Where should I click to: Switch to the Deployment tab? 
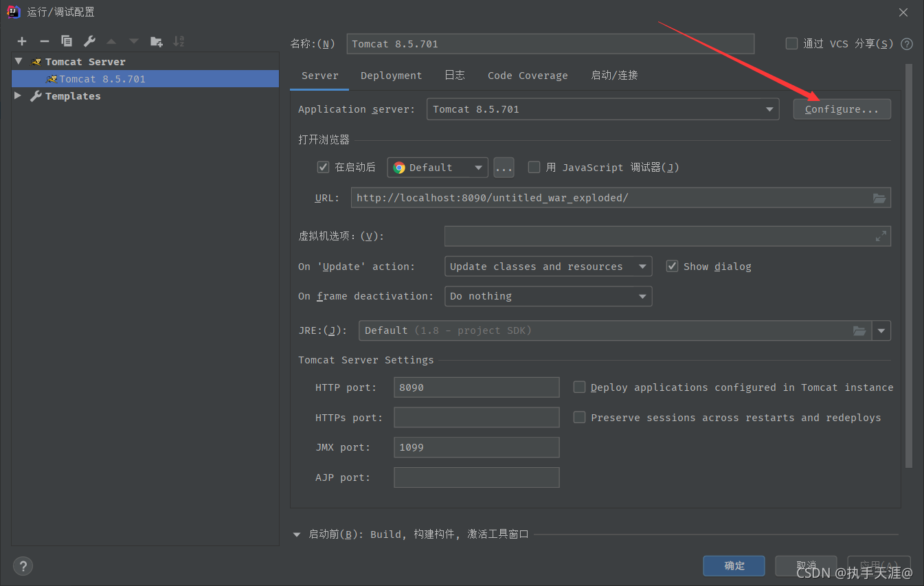click(x=392, y=76)
